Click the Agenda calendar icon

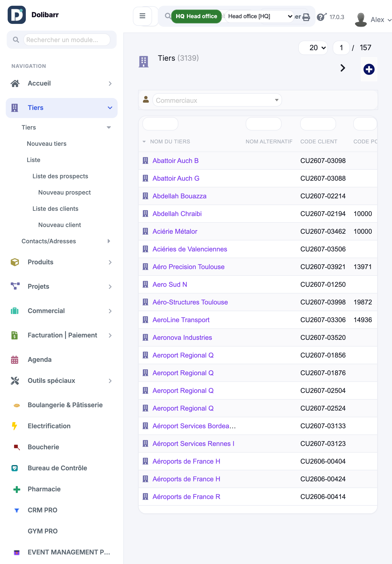[x=15, y=360]
